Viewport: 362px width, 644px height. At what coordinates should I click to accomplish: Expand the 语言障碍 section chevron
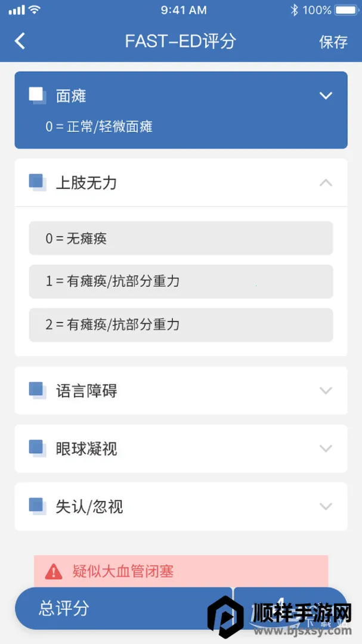[x=326, y=391]
